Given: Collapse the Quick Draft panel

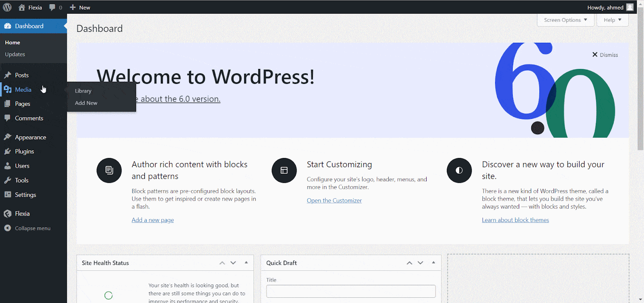Looking at the screenshot, I should (433, 263).
